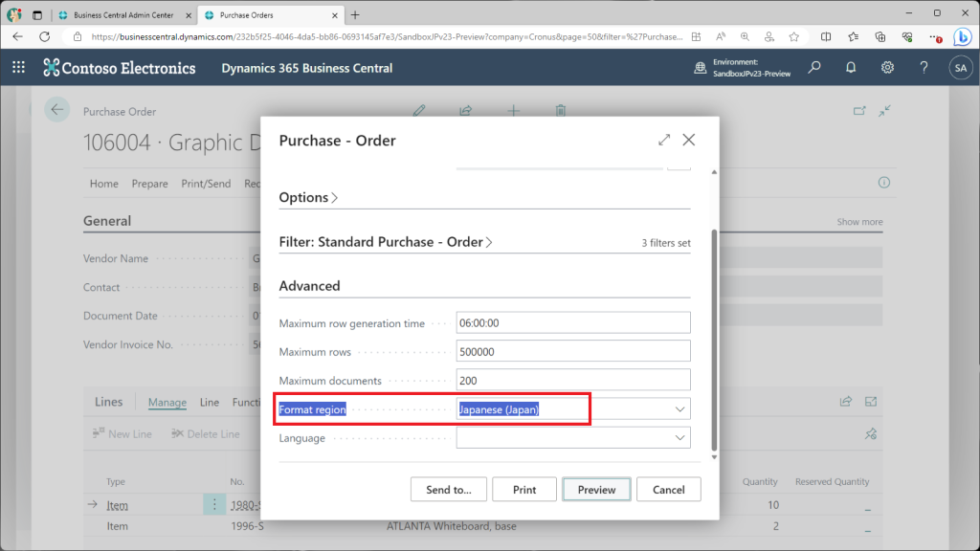The width and height of the screenshot is (980, 551).
Task: Click the Maximum row generation time field
Action: [x=573, y=323]
